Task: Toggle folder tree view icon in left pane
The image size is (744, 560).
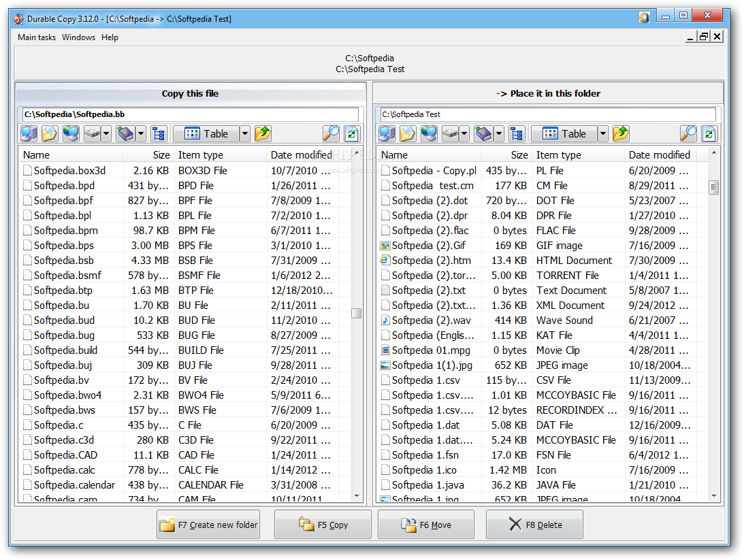Action: click(159, 134)
